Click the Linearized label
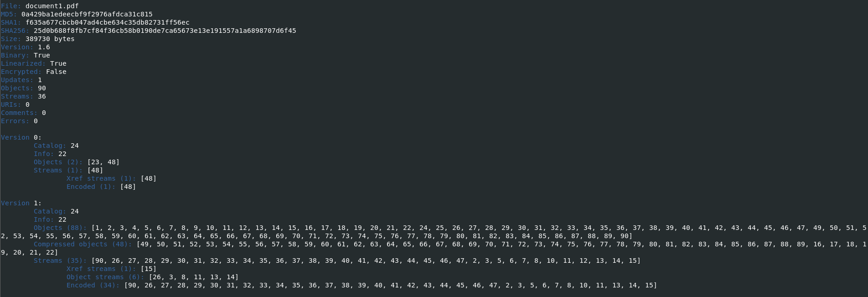 [x=23, y=63]
